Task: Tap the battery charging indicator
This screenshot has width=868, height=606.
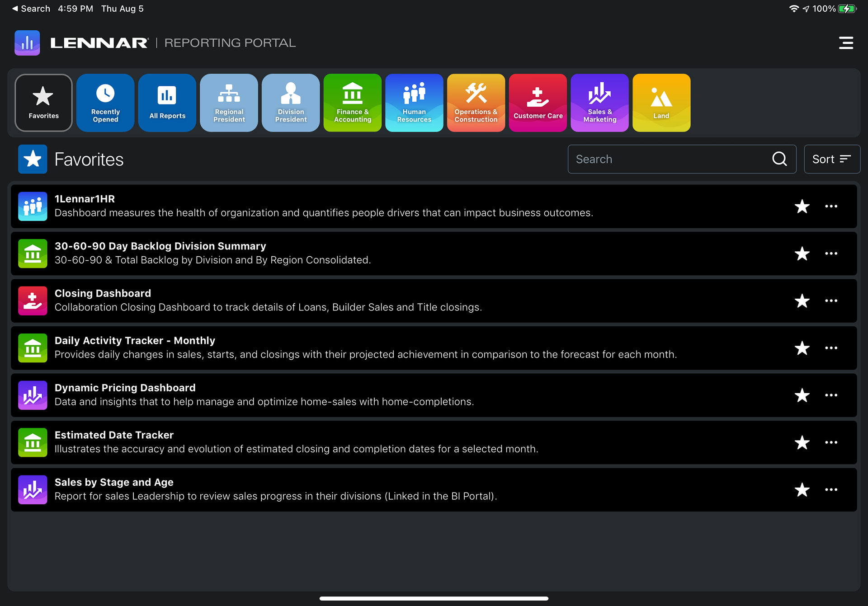Action: pos(847,9)
